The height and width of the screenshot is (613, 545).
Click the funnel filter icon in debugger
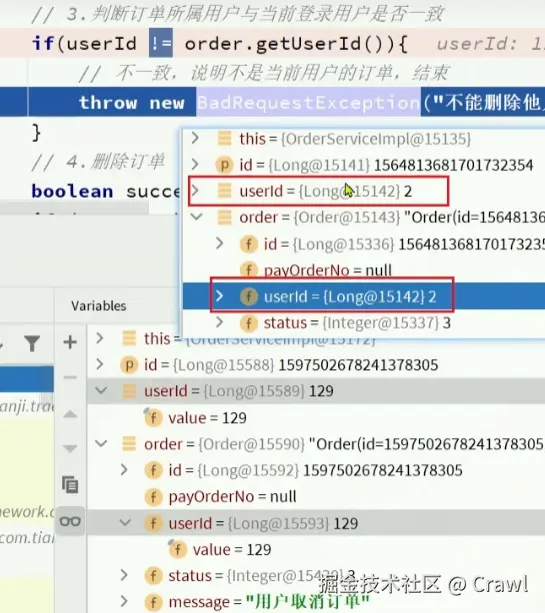pos(32,343)
